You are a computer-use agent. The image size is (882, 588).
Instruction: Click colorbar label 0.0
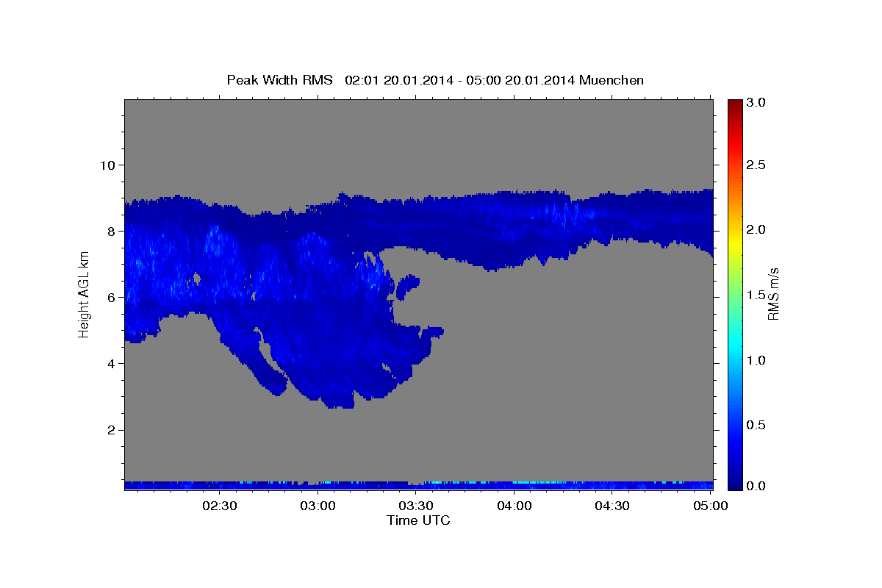point(757,486)
